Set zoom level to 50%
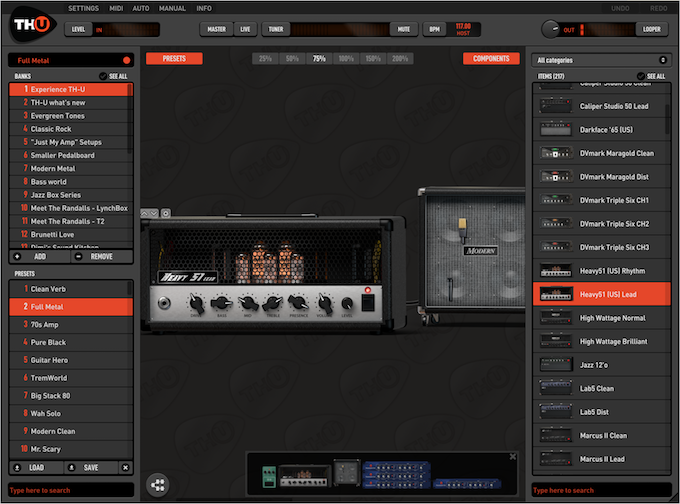 pyautogui.click(x=292, y=59)
